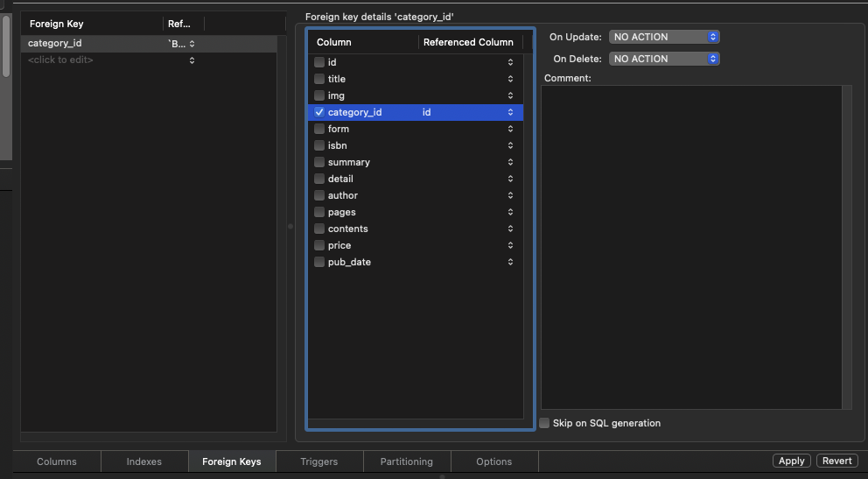The image size is (868, 479).
Task: Check the img column checkbox
Action: [318, 95]
